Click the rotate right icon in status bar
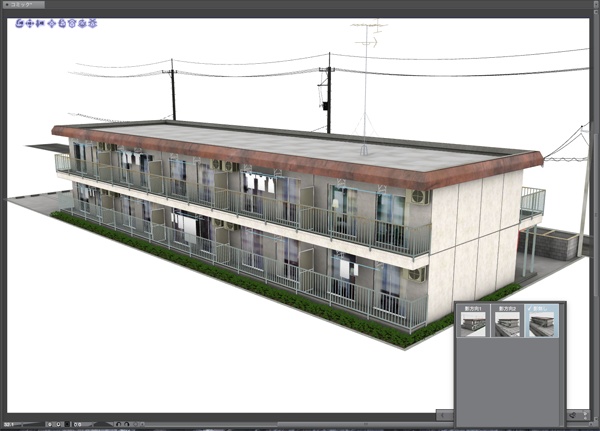This screenshot has width=600, height=431. pos(127,424)
